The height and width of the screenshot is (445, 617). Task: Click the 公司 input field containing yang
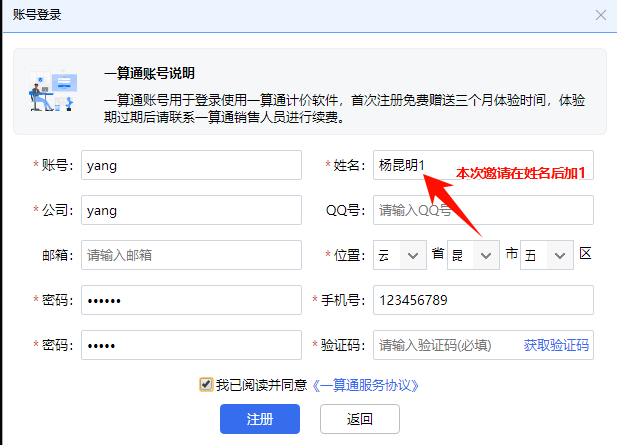tap(191, 210)
